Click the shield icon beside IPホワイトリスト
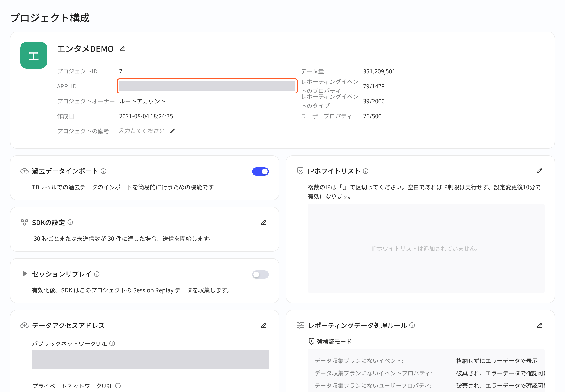This screenshot has height=392, width=565. pos(300,171)
